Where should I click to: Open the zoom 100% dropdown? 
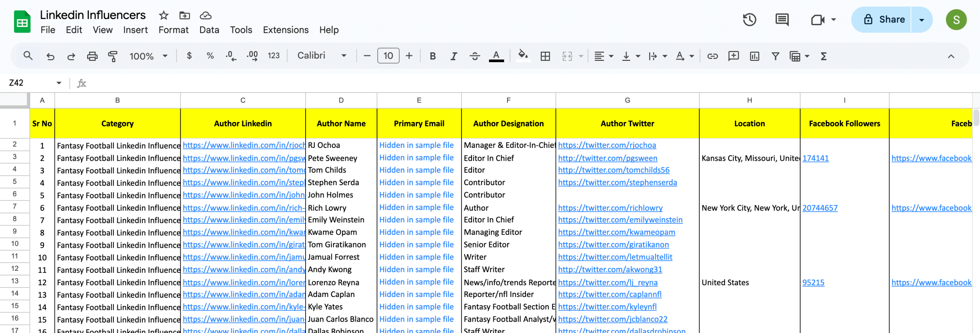(x=148, y=56)
